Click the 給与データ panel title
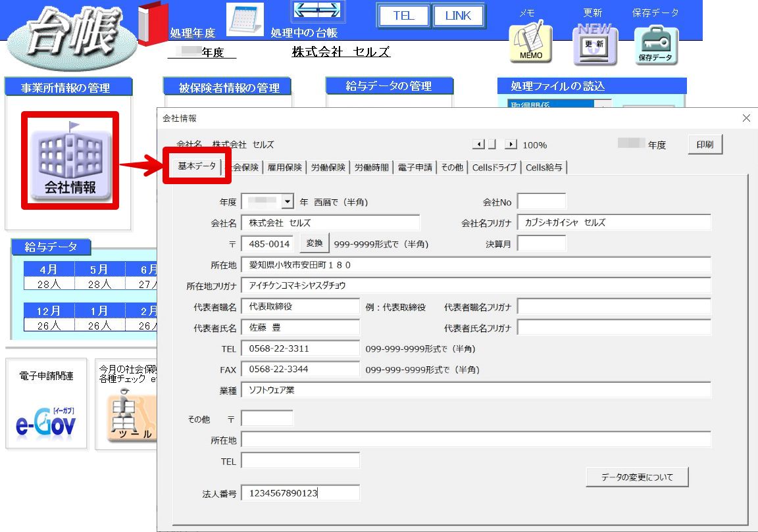758x532 pixels. point(51,247)
